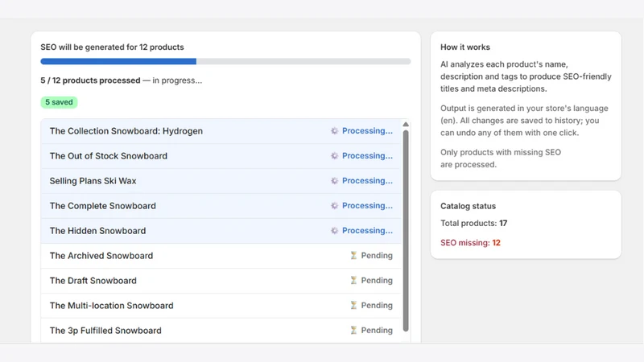The image size is (644, 362).
Task: Select The Archived Snowboard product row
Action: pyautogui.click(x=221, y=256)
